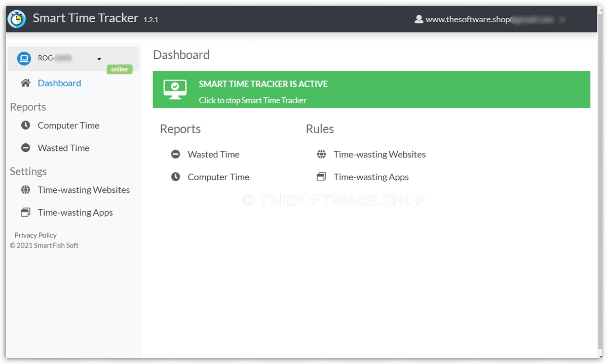Open Time-wasting Apps link under Rules
Viewport: 608px width, 364px height.
[371, 177]
